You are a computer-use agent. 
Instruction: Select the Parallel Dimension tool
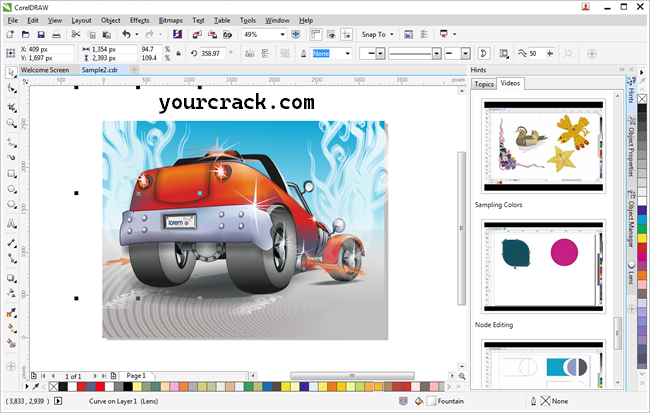11,243
